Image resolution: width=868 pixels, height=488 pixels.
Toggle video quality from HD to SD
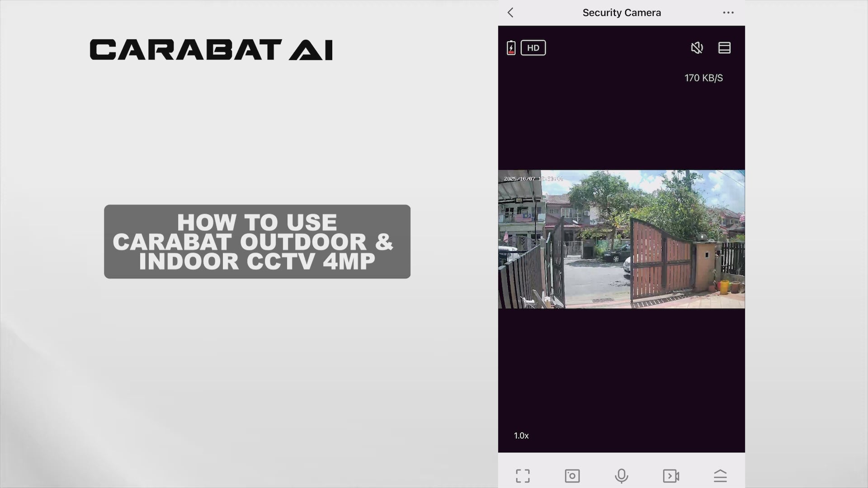[533, 47]
